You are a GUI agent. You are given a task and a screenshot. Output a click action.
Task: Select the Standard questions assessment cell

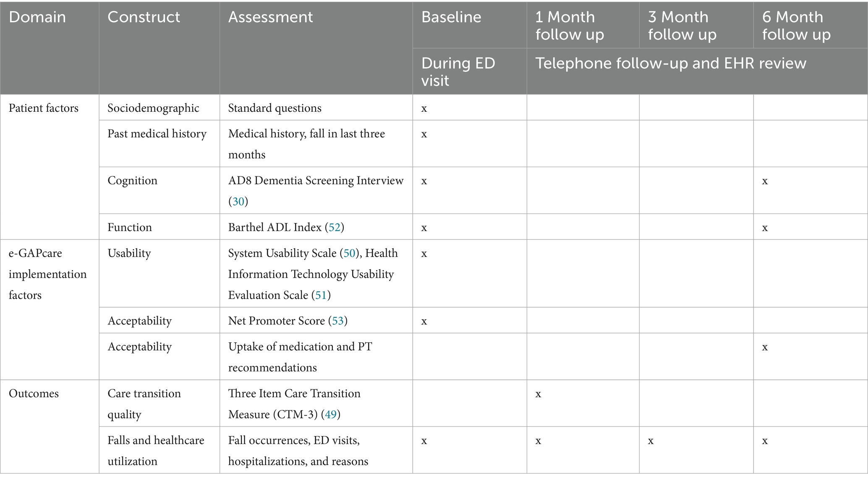click(x=275, y=108)
